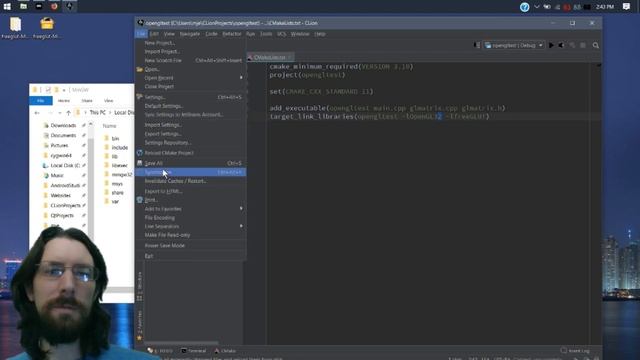
Task: Click the Favorites star icon in left strip
Action: click(x=139, y=338)
